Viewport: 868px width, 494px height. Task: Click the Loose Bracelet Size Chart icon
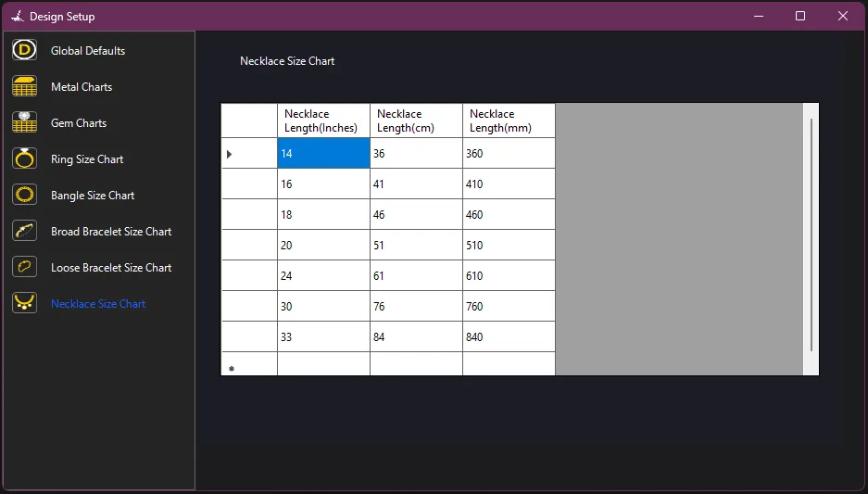pos(25,267)
